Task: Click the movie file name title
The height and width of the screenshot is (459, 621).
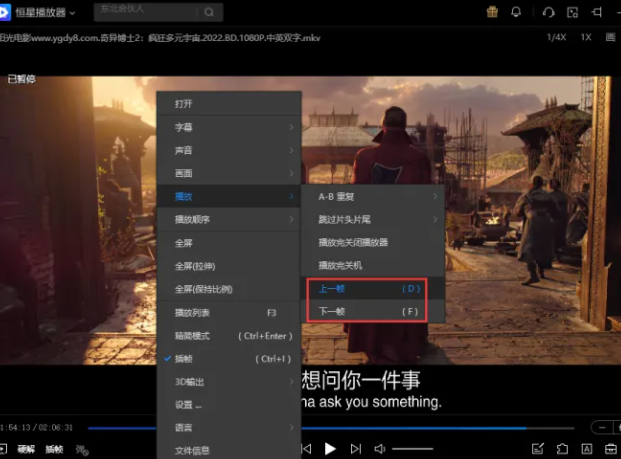Action: tap(160, 38)
